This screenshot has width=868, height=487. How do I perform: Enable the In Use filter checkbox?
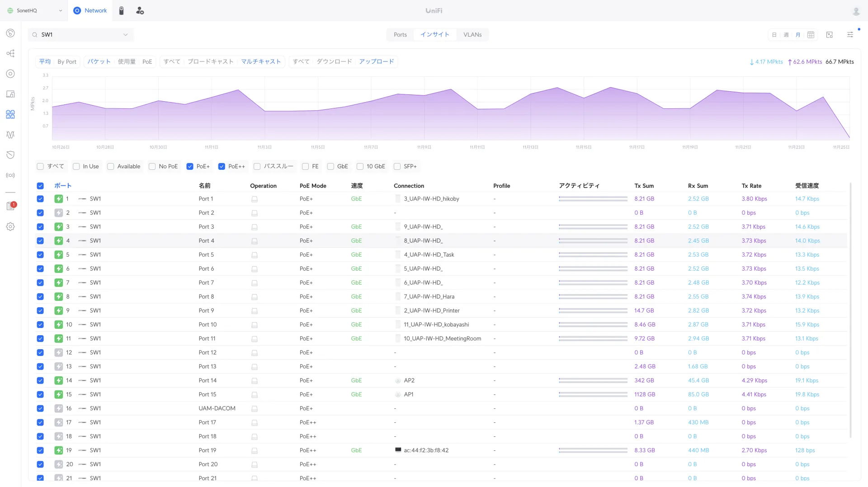tap(76, 166)
